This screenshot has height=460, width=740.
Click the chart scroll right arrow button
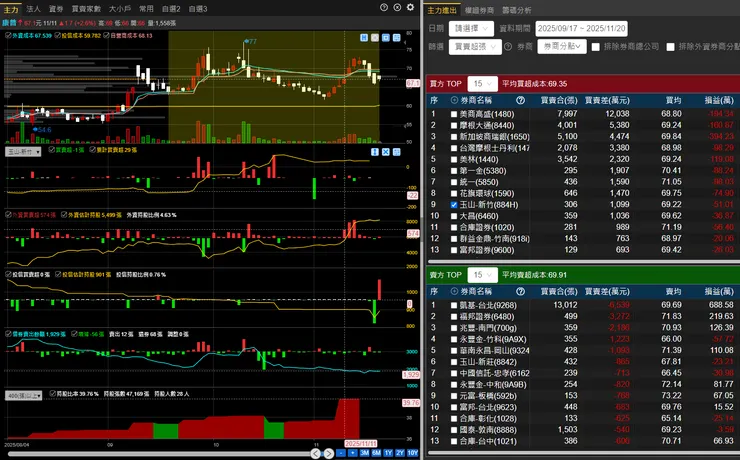328,453
